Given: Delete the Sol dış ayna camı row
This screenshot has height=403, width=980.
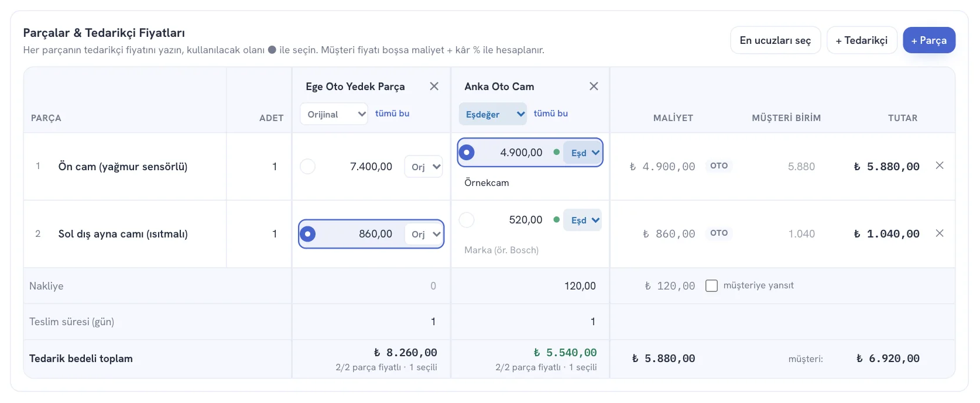Looking at the screenshot, I should 940,233.
